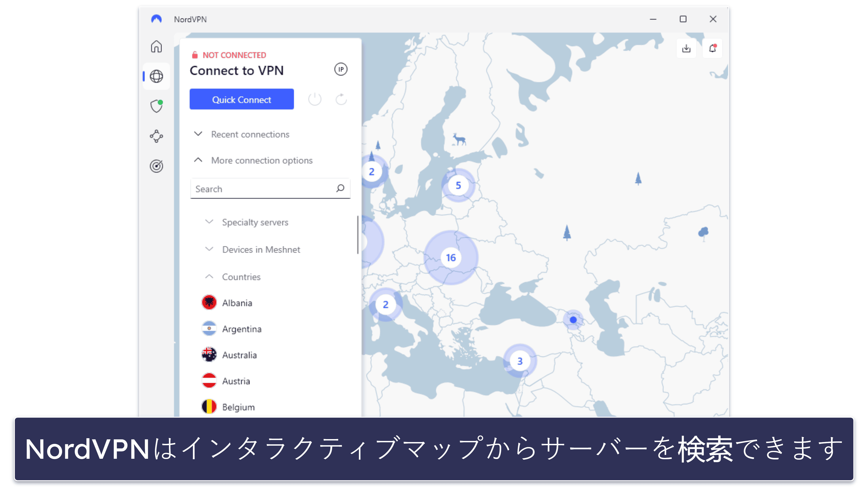Click the Quick Connect button
Viewport: 868px width, 487px height.
pos(242,99)
